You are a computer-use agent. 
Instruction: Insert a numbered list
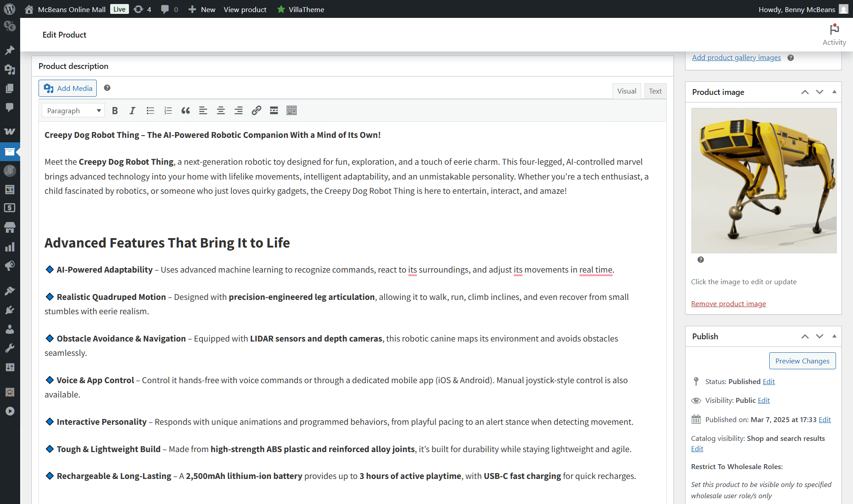click(x=168, y=111)
